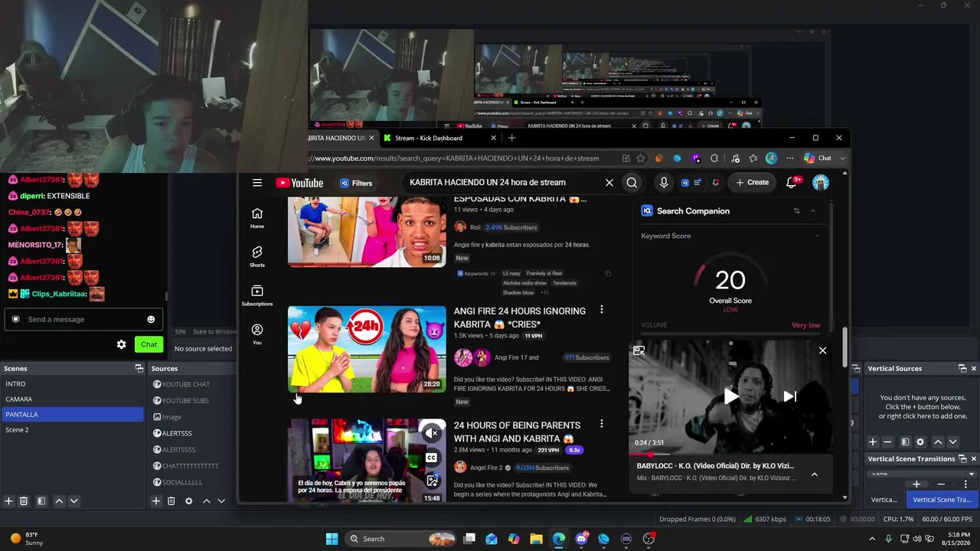The width and height of the screenshot is (980, 551).
Task: Add a source in Vertical Sources panel
Action: click(x=872, y=442)
